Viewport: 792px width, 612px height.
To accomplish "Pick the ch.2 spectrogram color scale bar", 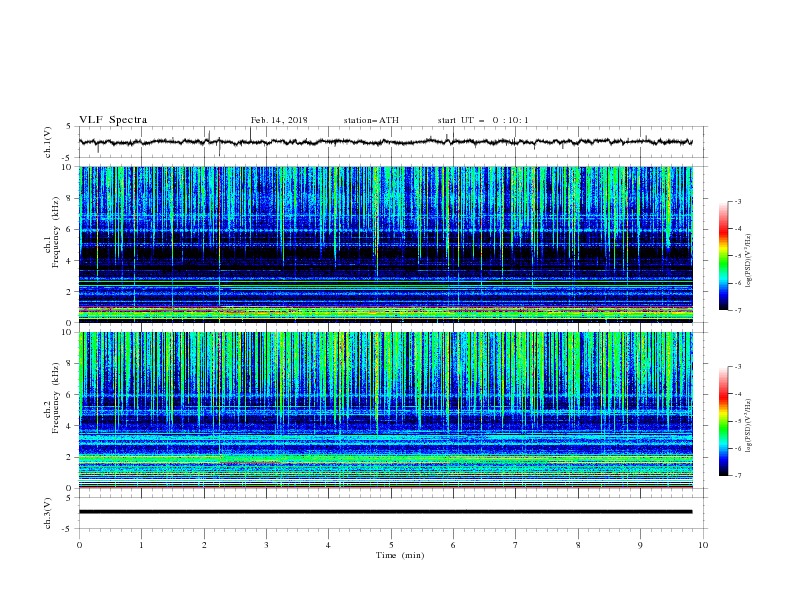I will click(x=723, y=421).
